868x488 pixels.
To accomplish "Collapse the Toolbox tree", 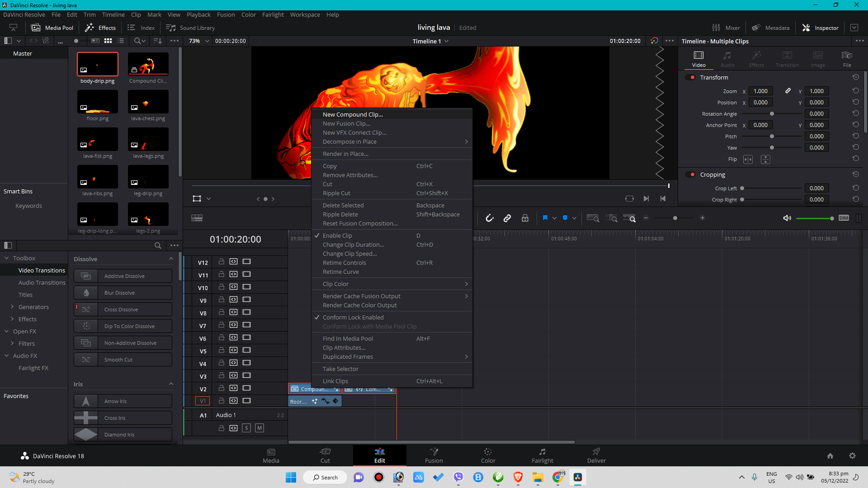I will point(6,258).
